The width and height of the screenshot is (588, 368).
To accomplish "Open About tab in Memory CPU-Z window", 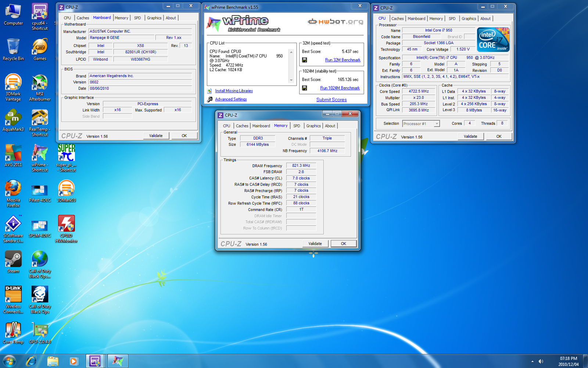I will (x=330, y=126).
